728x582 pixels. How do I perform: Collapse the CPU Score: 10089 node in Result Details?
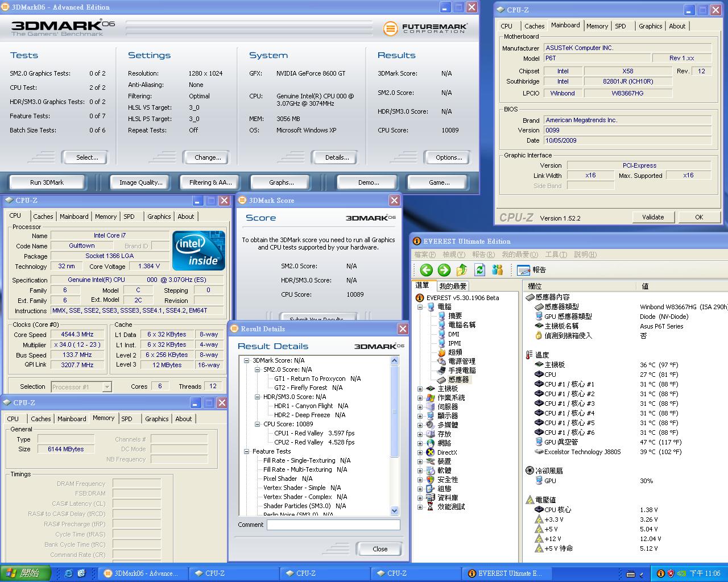258,424
